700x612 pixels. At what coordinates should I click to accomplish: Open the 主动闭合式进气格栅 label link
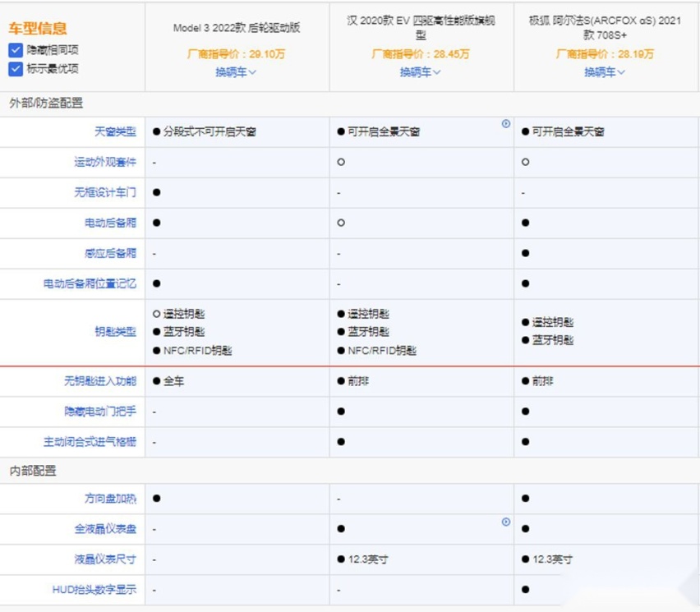click(x=90, y=441)
